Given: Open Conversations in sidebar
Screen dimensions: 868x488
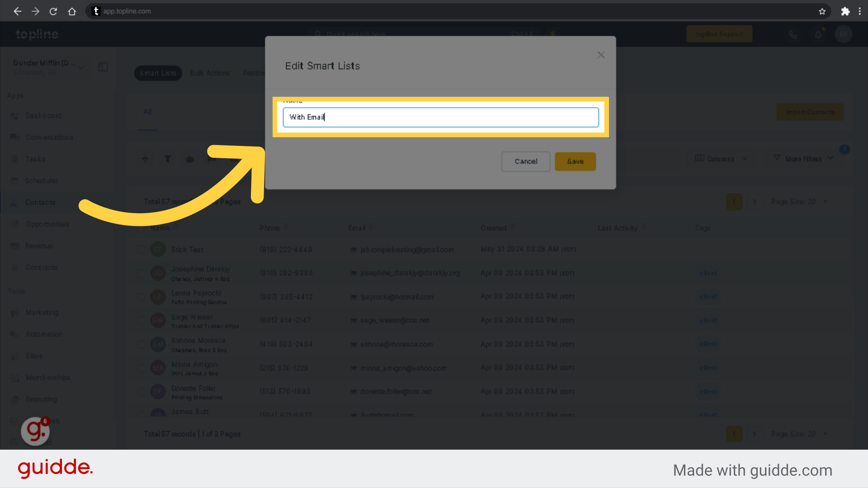Looking at the screenshot, I should point(49,137).
